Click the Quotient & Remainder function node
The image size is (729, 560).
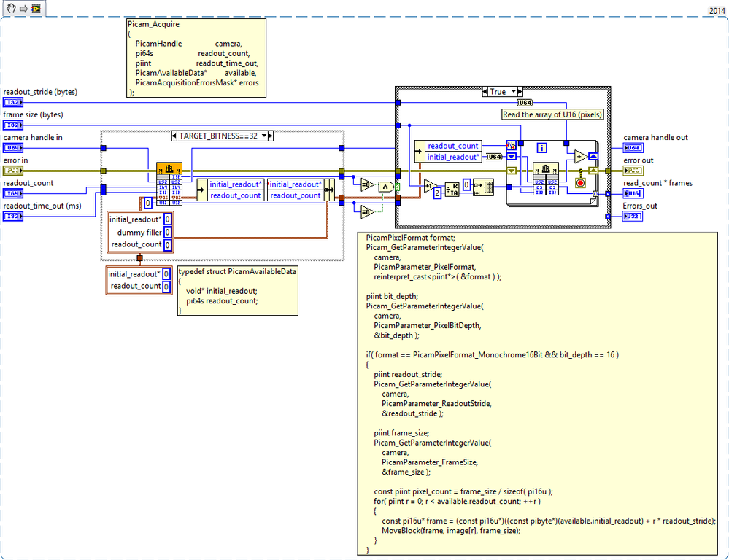pos(452,189)
